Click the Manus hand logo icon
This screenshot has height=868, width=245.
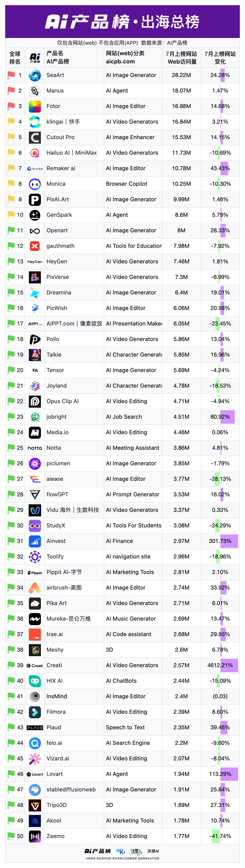pyautogui.click(x=35, y=91)
